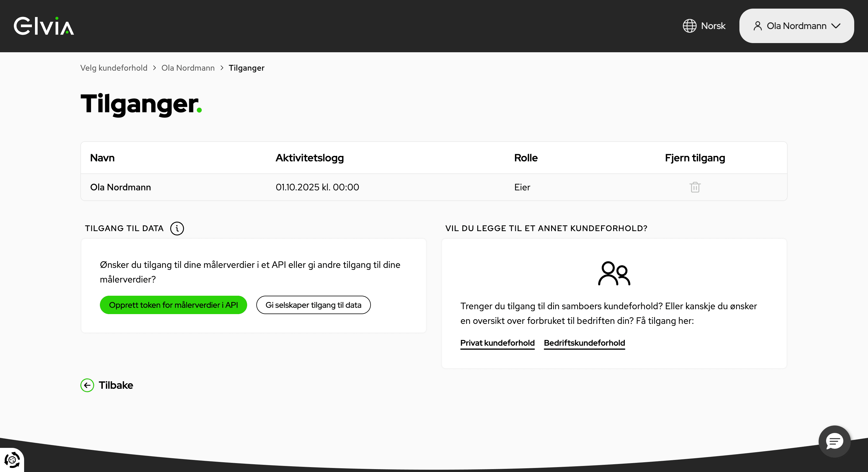This screenshot has width=868, height=472.
Task: Click Opprett token for målerverdier i API
Action: pos(173,305)
